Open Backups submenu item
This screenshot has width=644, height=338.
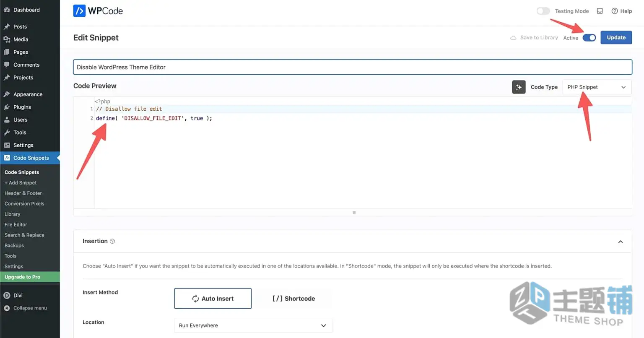[x=14, y=245]
